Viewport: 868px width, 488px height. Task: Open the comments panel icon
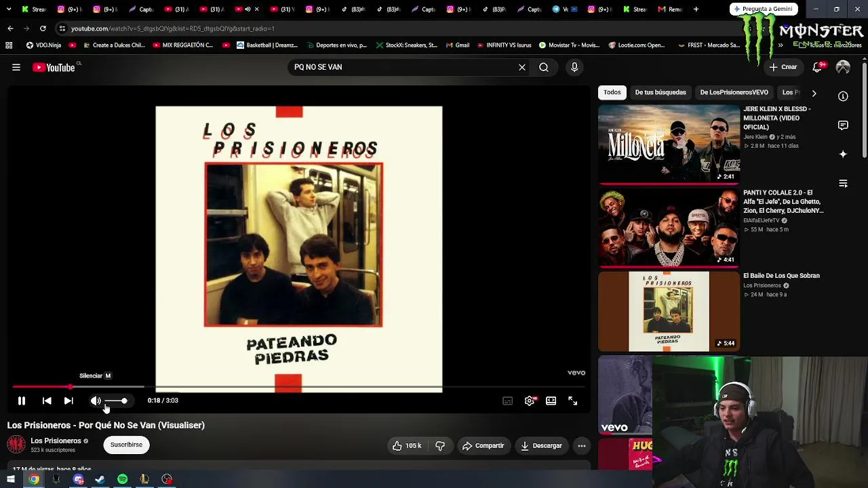pos(843,125)
